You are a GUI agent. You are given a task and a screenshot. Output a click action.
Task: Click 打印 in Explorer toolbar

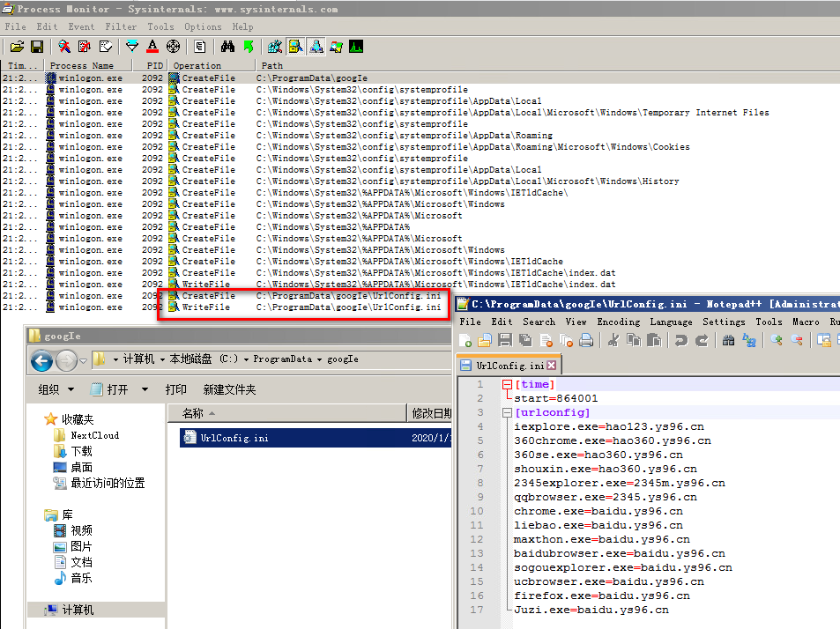pyautogui.click(x=175, y=389)
